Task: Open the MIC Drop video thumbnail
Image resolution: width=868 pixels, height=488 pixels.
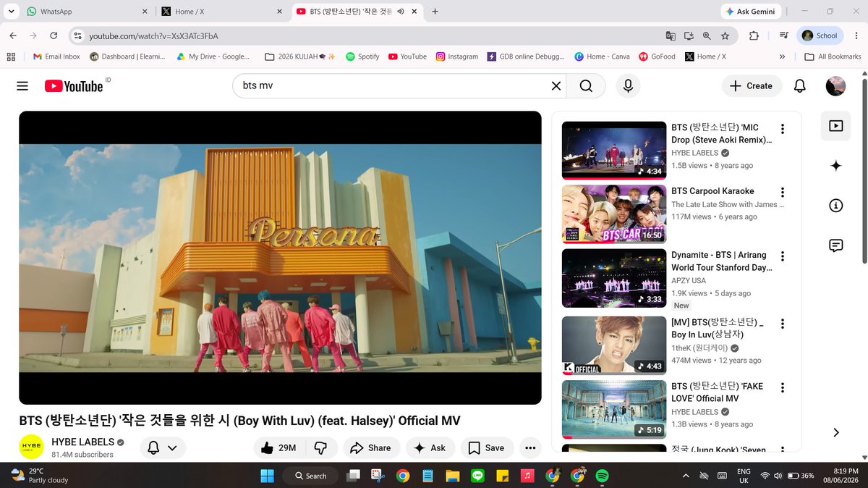Action: click(614, 151)
